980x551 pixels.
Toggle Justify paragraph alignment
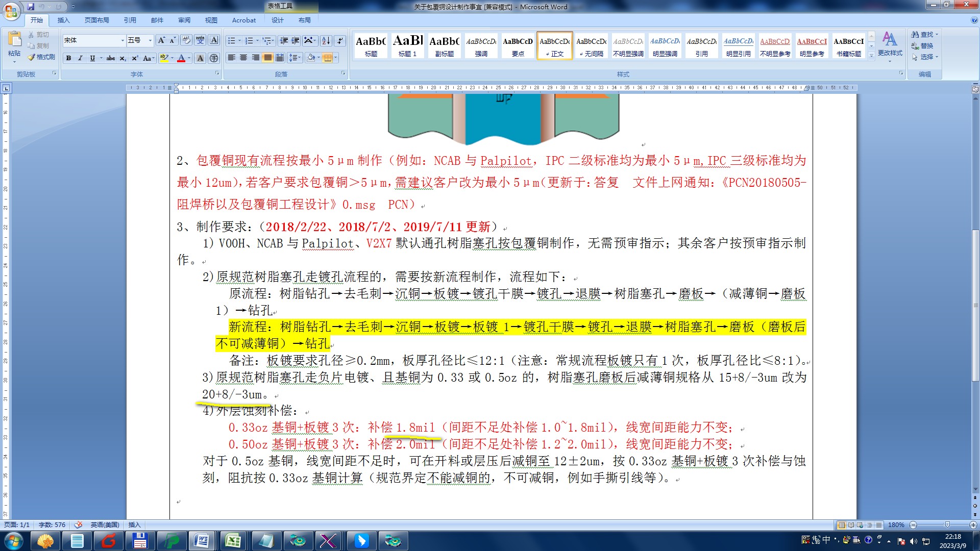pos(267,58)
